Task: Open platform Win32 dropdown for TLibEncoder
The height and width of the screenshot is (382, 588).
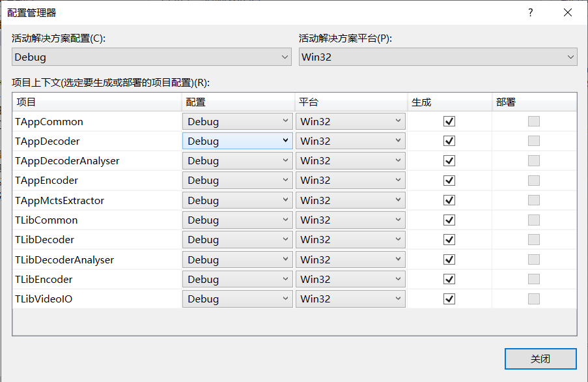Action: (x=350, y=279)
